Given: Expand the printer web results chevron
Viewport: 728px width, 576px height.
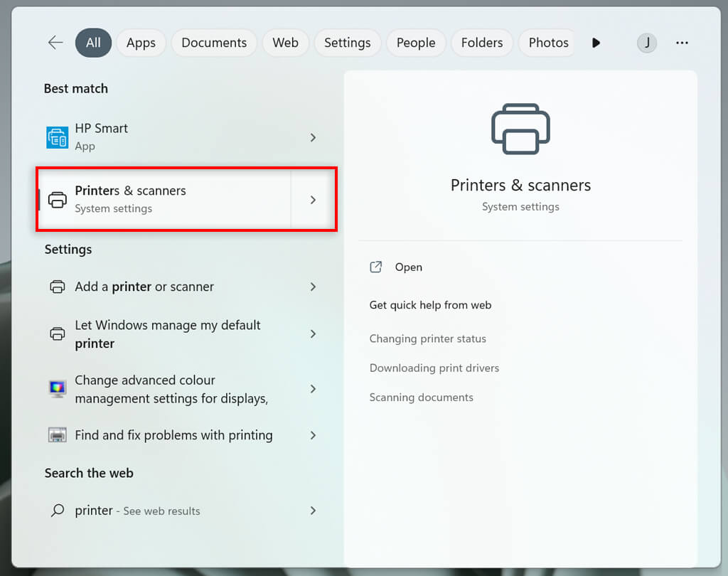Looking at the screenshot, I should pyautogui.click(x=313, y=511).
